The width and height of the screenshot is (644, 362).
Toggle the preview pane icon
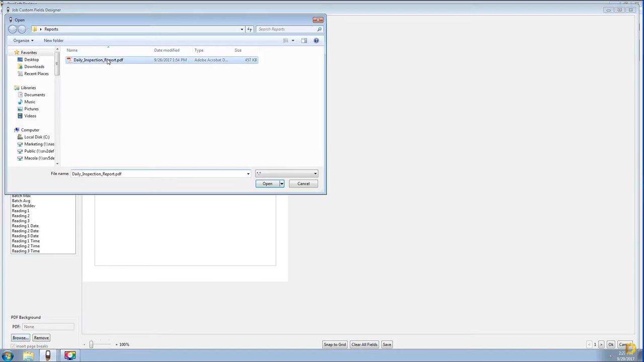coord(304,41)
